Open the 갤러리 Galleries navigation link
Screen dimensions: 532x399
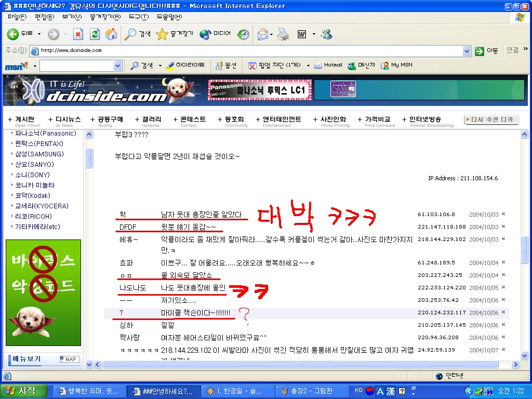(151, 120)
